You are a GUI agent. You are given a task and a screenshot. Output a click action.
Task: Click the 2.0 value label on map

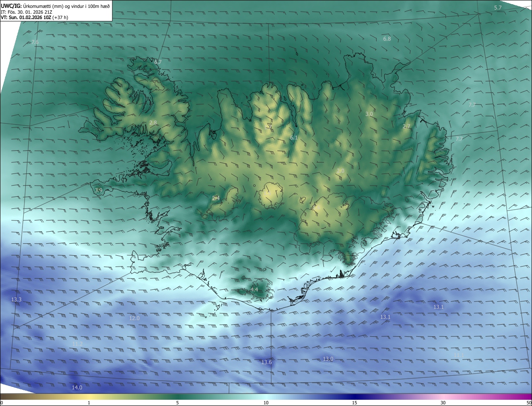point(340,171)
